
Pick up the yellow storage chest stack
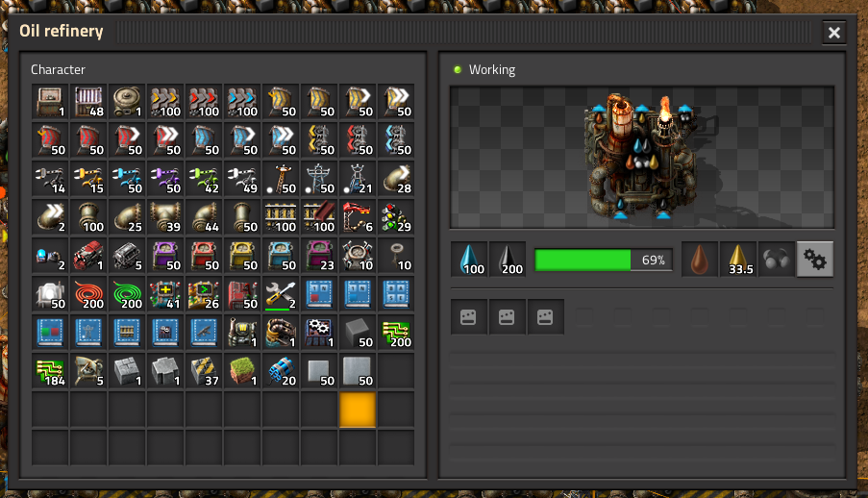(x=242, y=256)
